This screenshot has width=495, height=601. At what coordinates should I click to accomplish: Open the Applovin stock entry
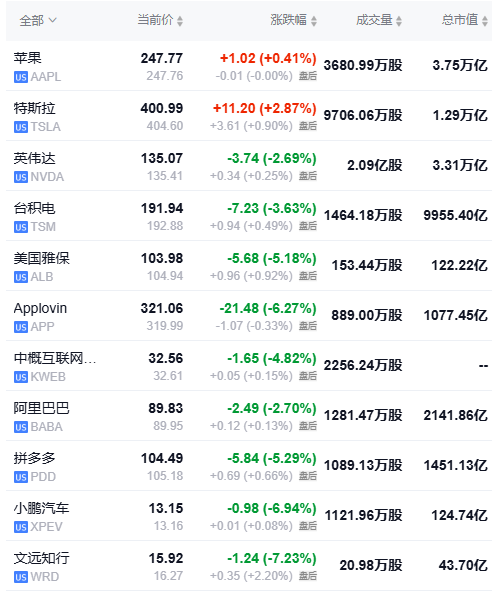[249, 316]
